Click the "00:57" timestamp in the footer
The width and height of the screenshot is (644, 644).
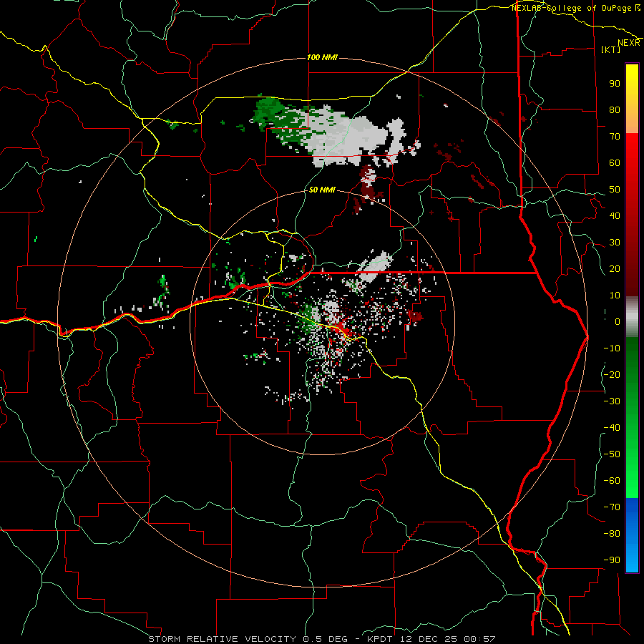479,639
